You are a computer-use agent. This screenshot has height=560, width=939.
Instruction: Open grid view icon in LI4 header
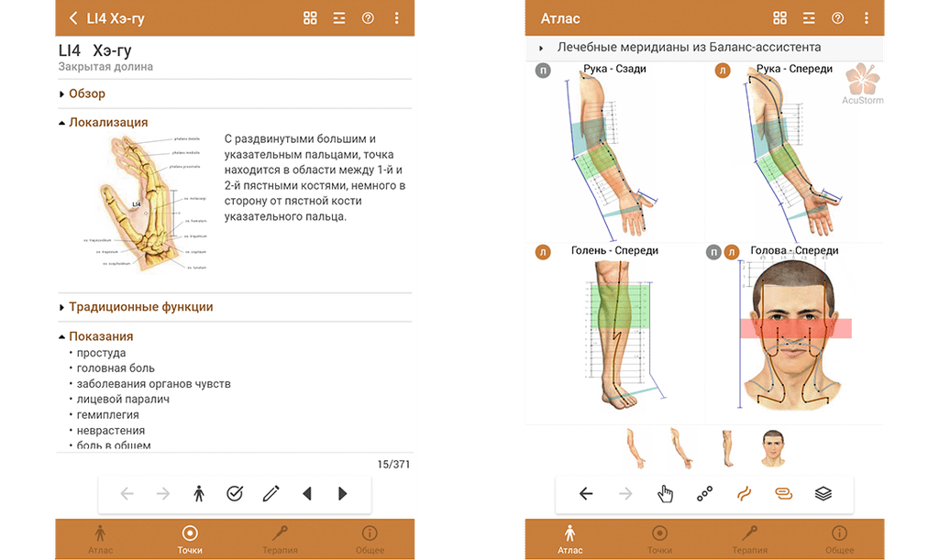310,18
